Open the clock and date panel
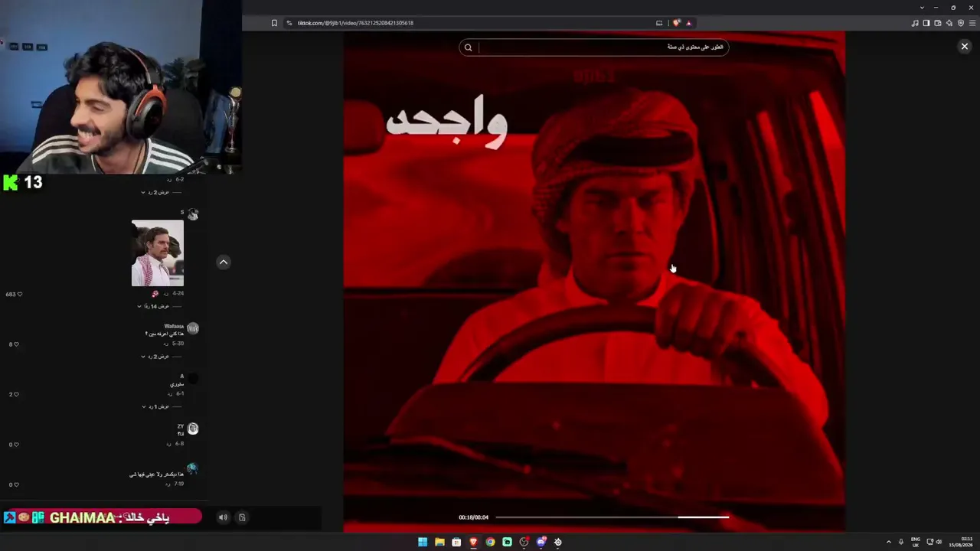Screen dimensions: 980x551 pyautogui.click(x=961, y=542)
